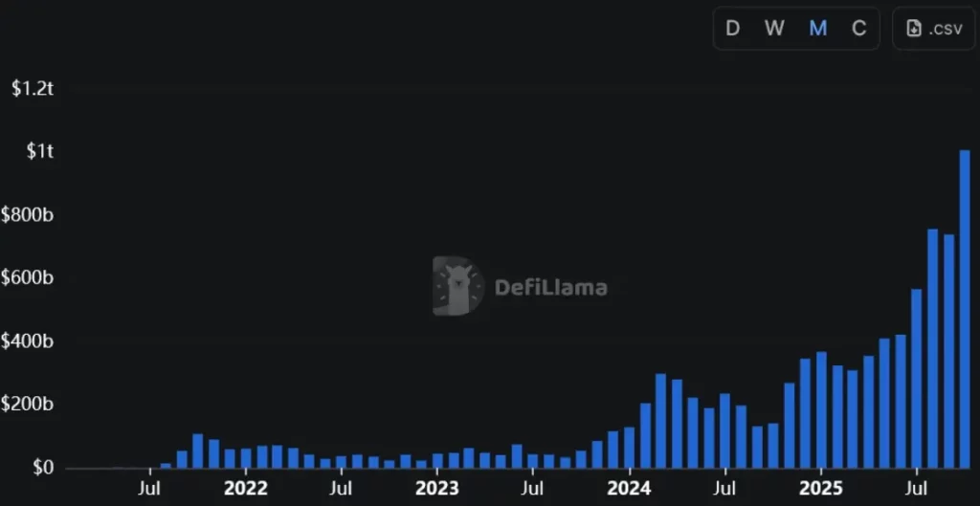Click the $200b axis label

pyautogui.click(x=28, y=405)
